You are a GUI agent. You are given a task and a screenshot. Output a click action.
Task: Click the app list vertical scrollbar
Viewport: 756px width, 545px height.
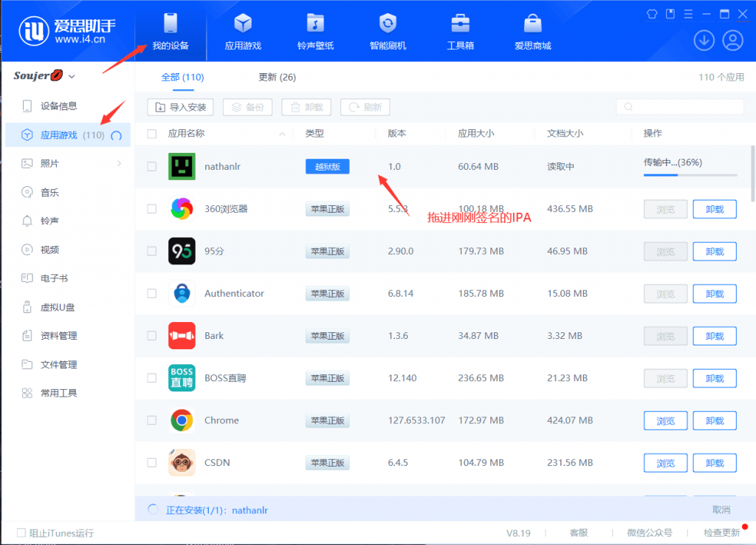click(752, 174)
